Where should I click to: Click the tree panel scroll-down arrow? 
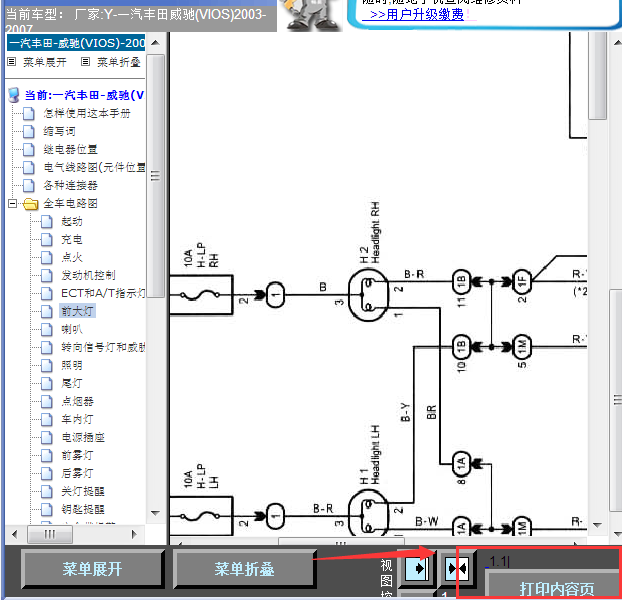pos(156,513)
